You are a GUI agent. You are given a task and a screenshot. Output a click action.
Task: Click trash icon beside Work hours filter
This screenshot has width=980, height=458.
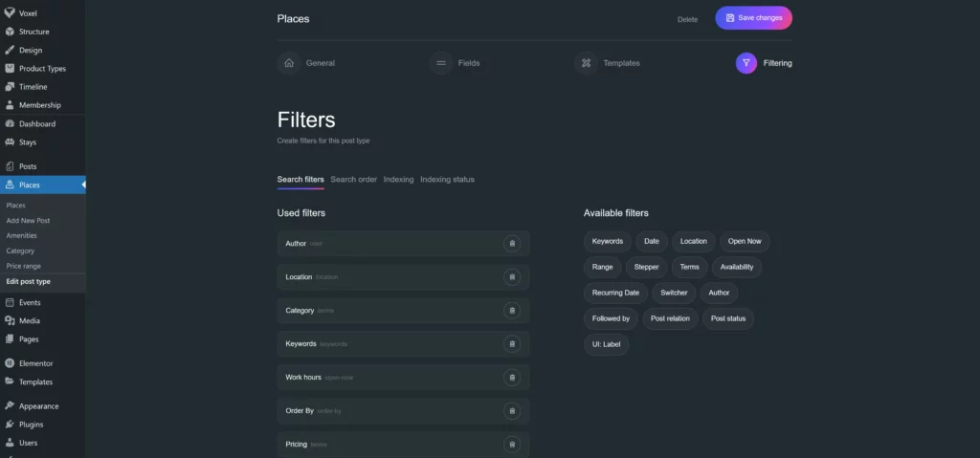pyautogui.click(x=512, y=378)
